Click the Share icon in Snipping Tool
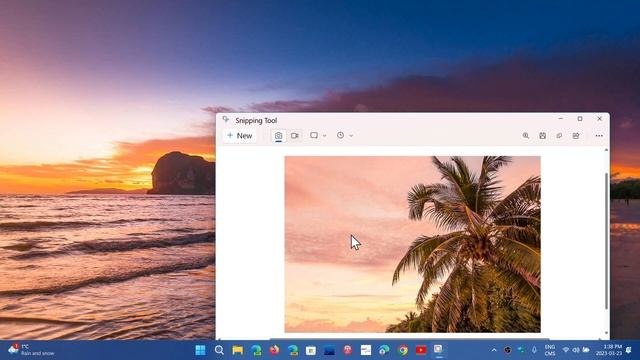The width and height of the screenshot is (640, 360). tap(576, 136)
